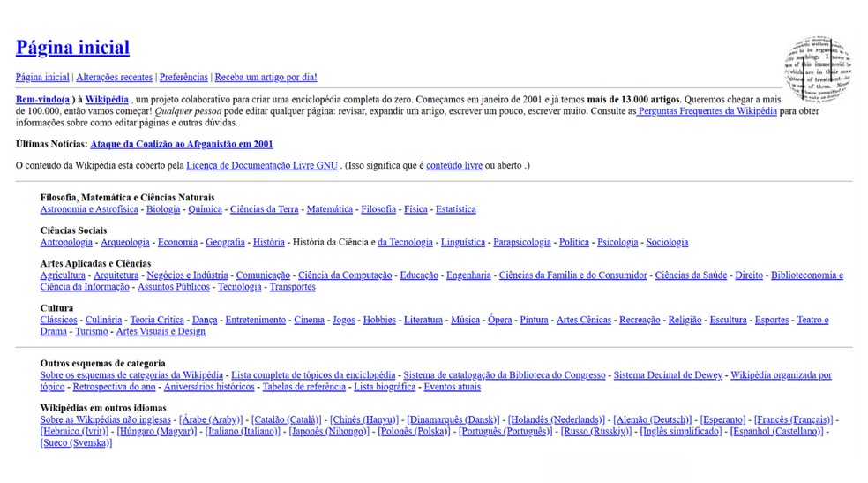Follow the Bem-vindo(a) link
The width and height of the screenshot is (868, 483).
(x=42, y=100)
